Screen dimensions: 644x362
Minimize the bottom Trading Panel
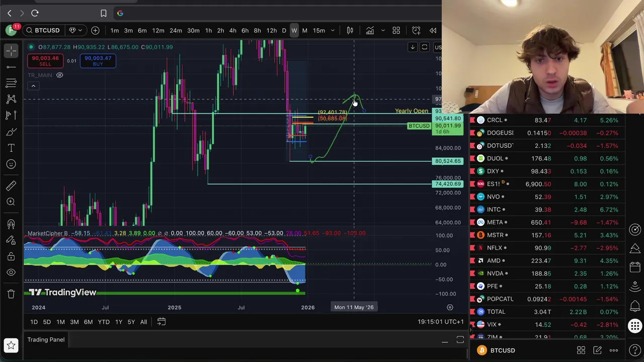click(445, 341)
